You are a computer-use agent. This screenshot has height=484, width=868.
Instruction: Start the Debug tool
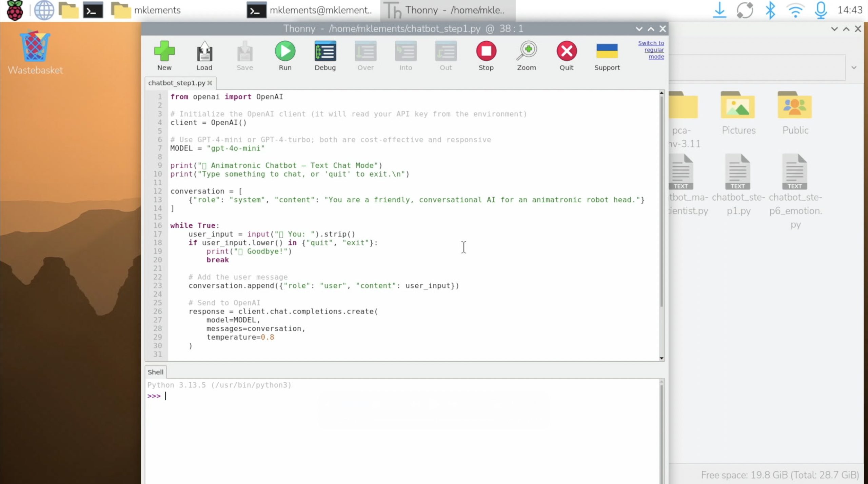[325, 52]
